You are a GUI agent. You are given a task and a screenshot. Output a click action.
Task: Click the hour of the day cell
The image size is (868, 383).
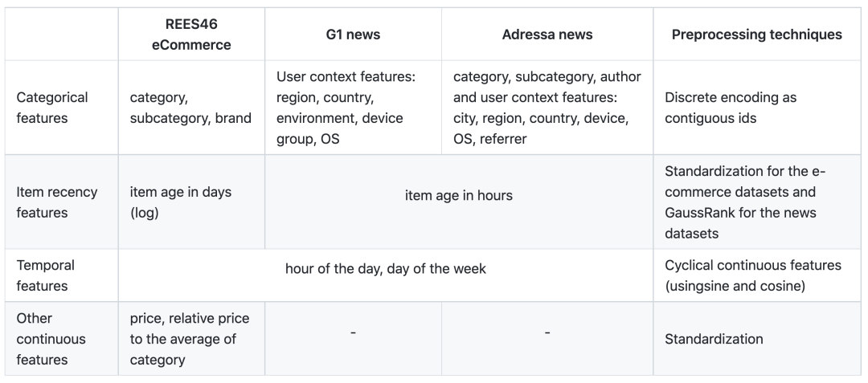[385, 269]
